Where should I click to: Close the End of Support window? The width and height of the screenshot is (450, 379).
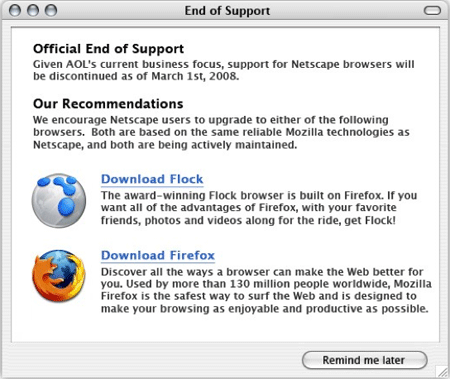point(15,11)
